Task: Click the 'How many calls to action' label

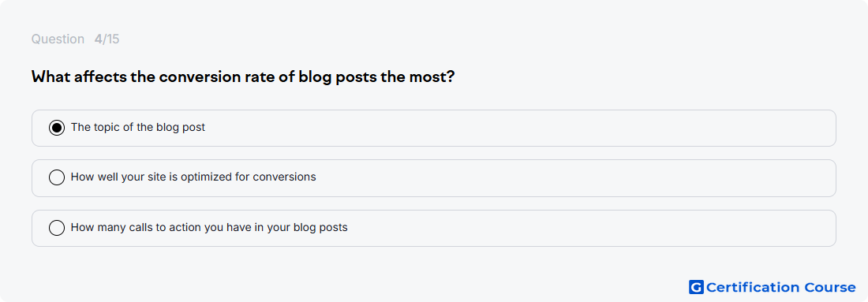Action: coord(209,227)
